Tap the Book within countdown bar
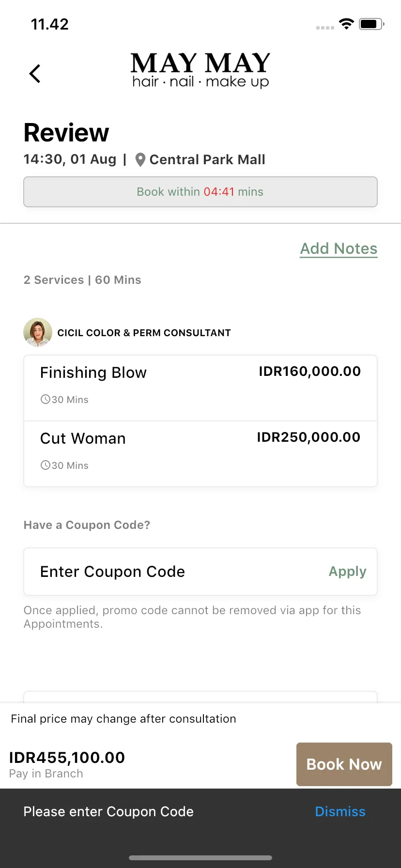Image resolution: width=401 pixels, height=868 pixels. click(x=200, y=192)
